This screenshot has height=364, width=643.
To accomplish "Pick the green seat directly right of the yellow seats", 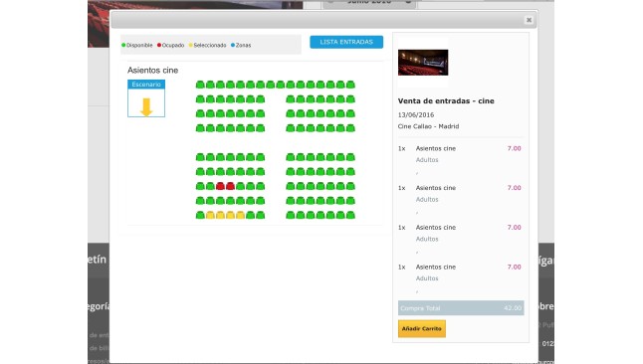I will point(250,215).
